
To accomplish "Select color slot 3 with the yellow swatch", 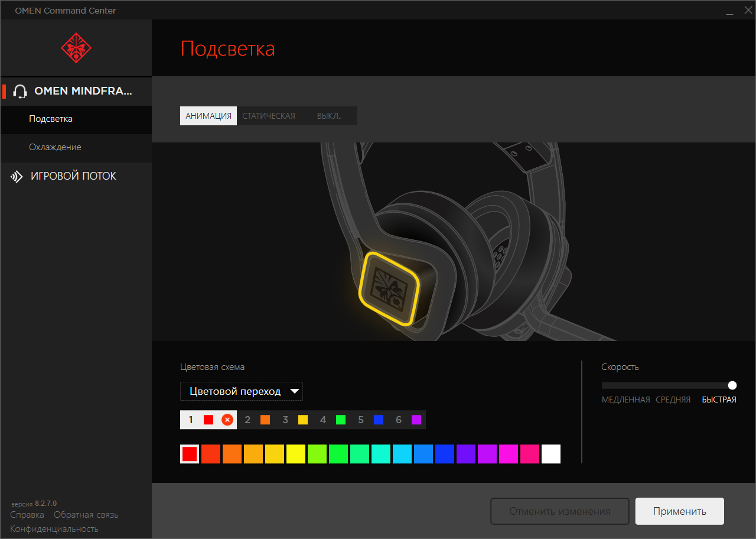I will click(x=294, y=420).
